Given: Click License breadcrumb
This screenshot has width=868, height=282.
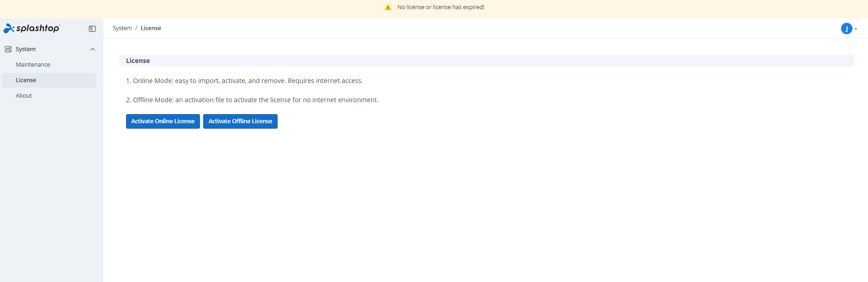Looking at the screenshot, I should coord(151,28).
